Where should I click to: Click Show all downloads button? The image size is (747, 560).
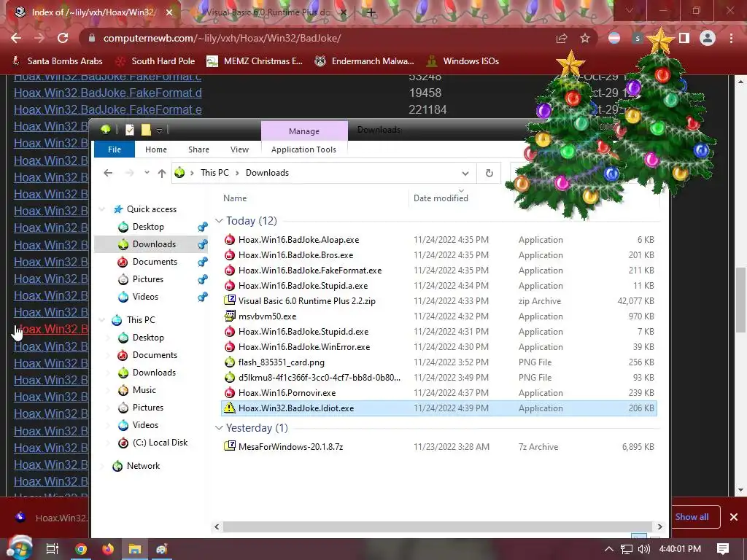point(692,517)
